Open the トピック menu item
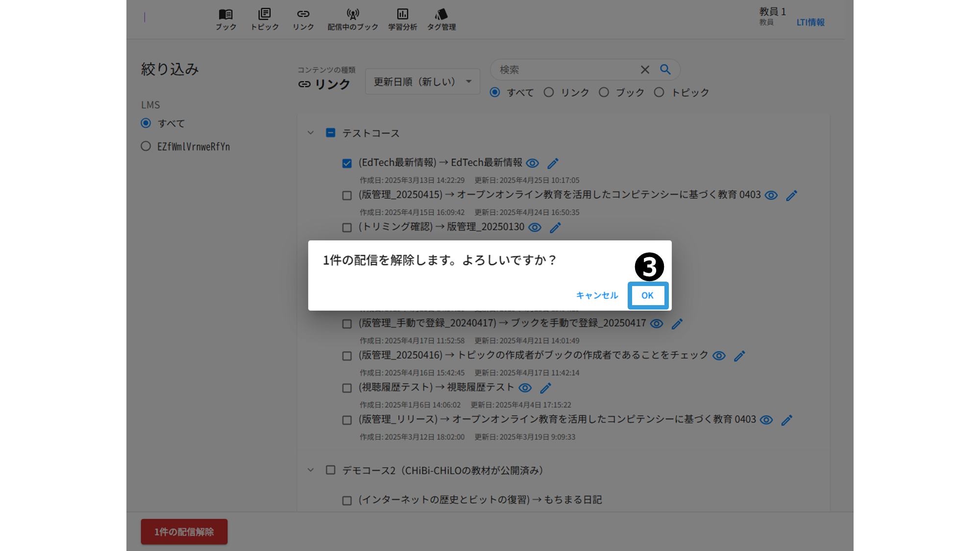Screen dimensions: 980x551 pyautogui.click(x=265, y=19)
